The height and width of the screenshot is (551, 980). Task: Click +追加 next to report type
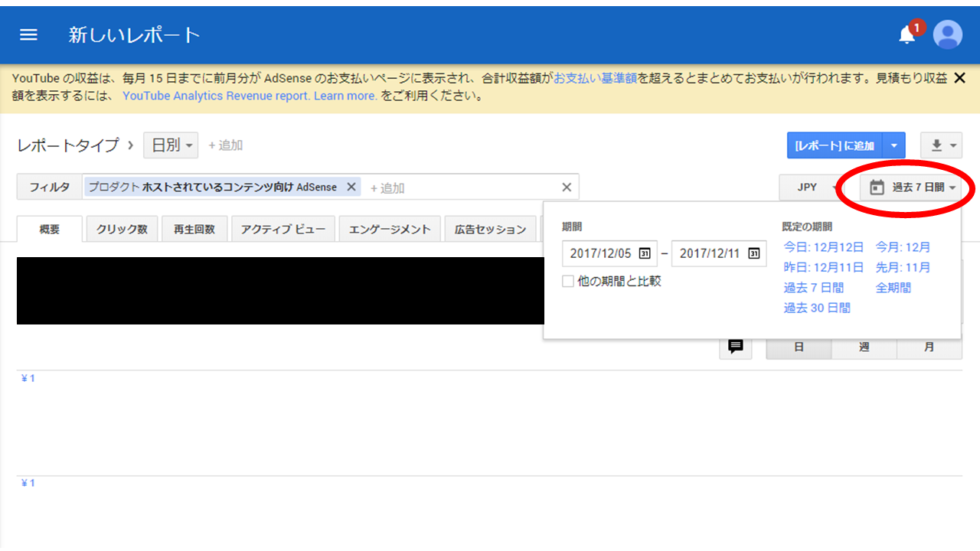(226, 145)
